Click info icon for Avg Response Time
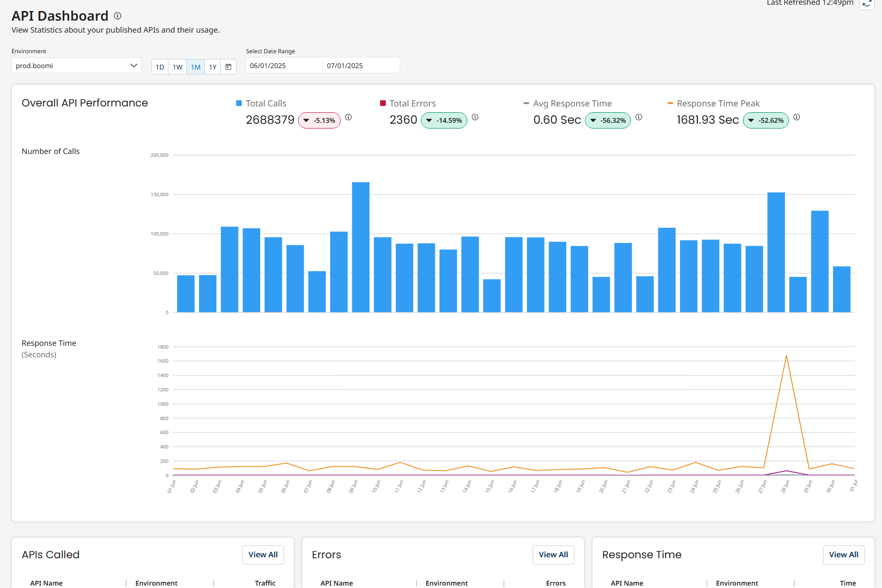The height and width of the screenshot is (588, 882). 639,117
